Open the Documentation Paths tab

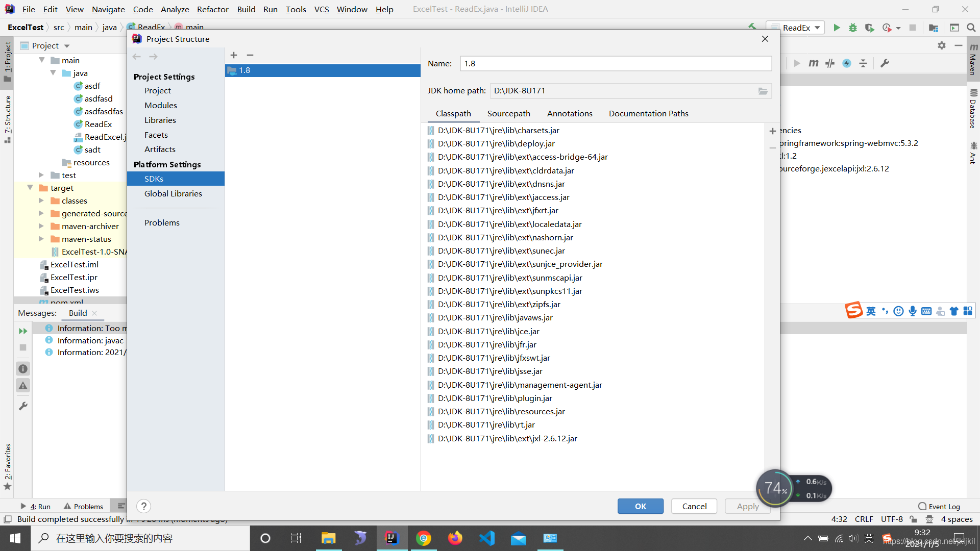click(x=648, y=113)
